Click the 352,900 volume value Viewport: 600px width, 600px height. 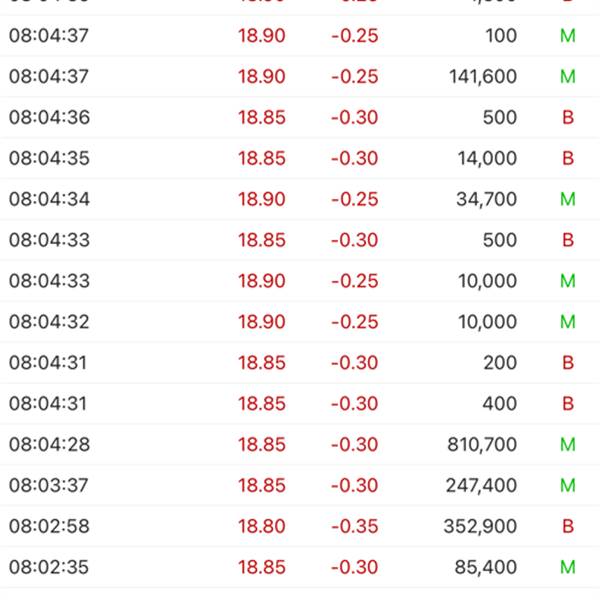[481, 526]
